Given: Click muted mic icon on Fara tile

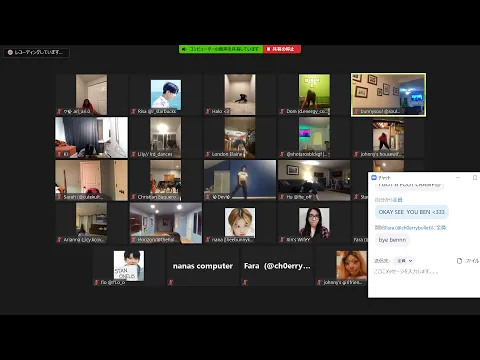Looking at the screenshot, I should (245, 282).
